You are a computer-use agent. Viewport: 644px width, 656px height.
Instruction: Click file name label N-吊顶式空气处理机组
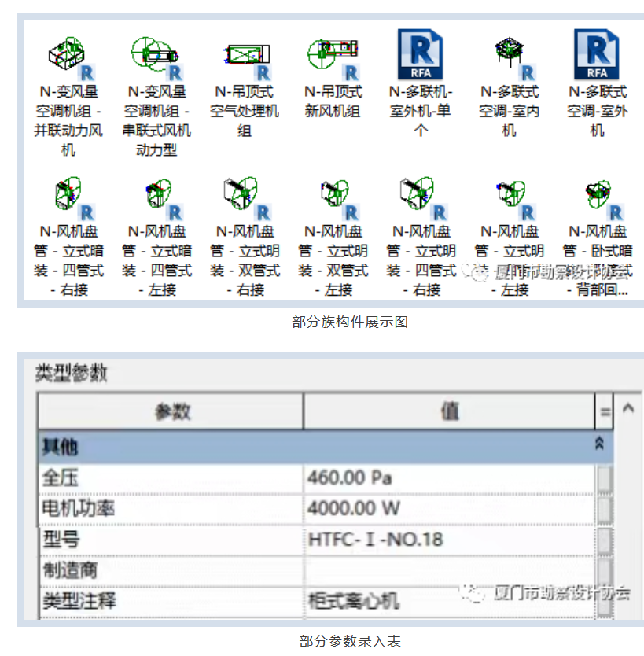click(x=245, y=111)
